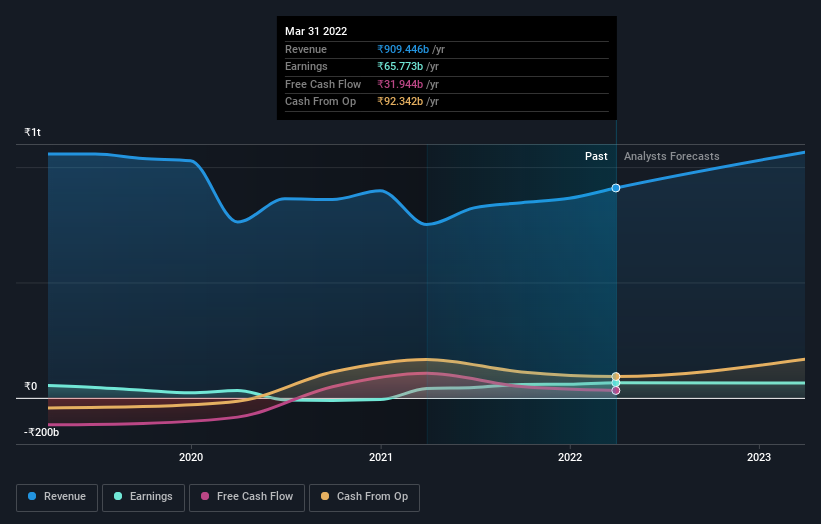Click the Past section label
Screen dimensions: 821x524
tap(596, 157)
